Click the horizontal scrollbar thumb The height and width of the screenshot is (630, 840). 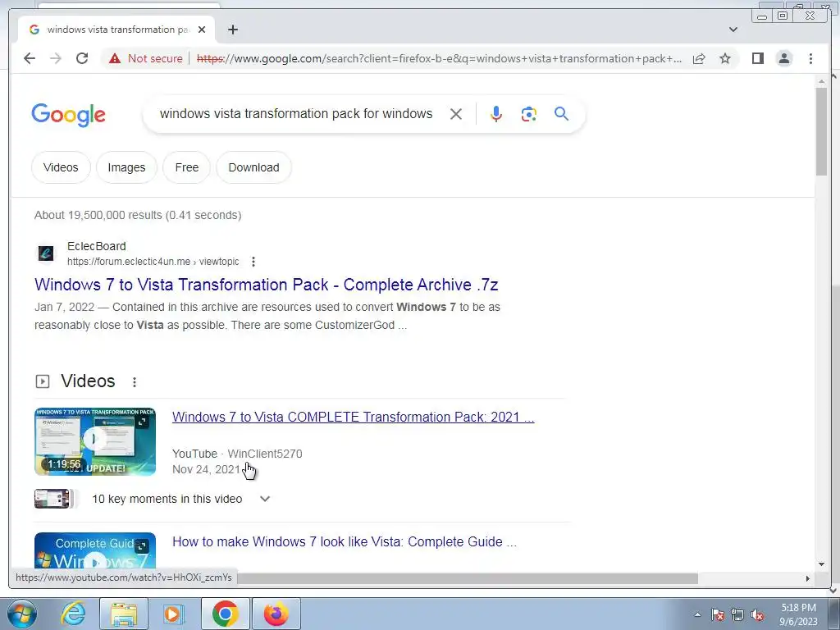point(468,578)
